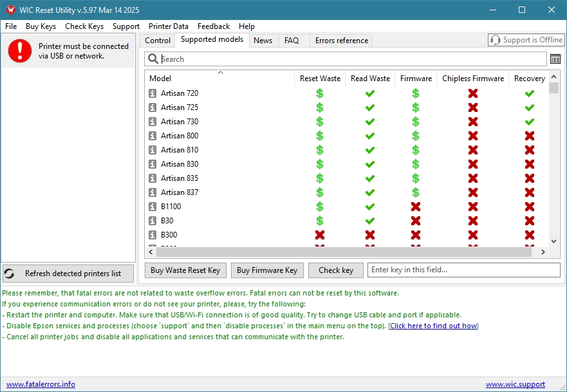This screenshot has width=567, height=392.
Task: Switch to the Errors reference tab
Action: [341, 41]
